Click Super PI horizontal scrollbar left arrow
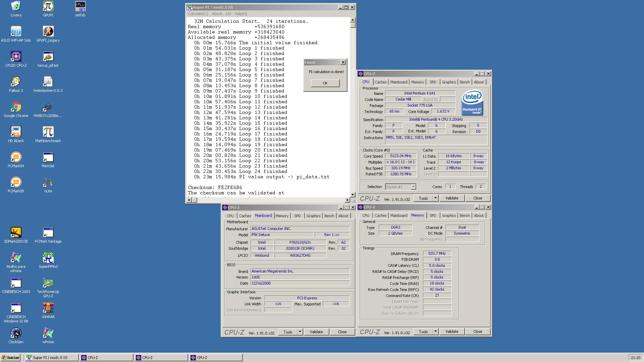The image size is (644, 362). pos(189,200)
